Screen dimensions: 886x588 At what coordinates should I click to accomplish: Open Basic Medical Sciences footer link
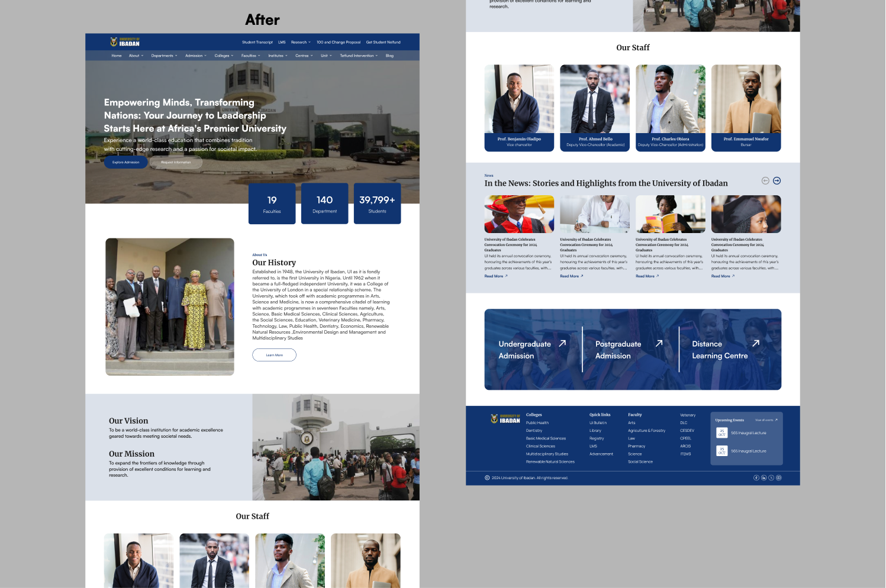coord(546,438)
